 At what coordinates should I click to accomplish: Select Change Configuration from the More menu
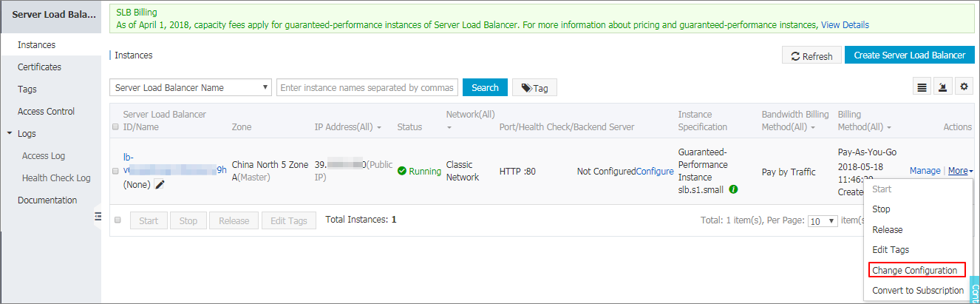[x=918, y=270]
